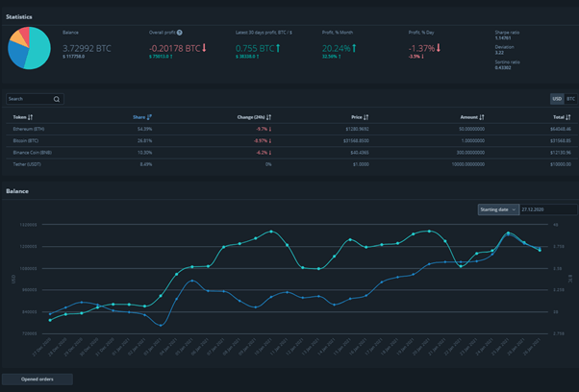Click the Opened orders button
The height and width of the screenshot is (392, 579).
[x=38, y=380]
